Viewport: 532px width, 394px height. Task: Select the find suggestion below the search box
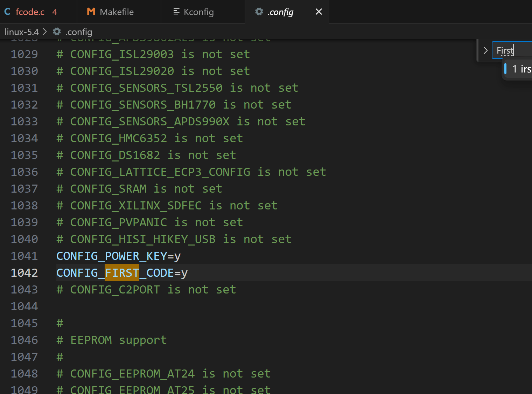click(521, 69)
